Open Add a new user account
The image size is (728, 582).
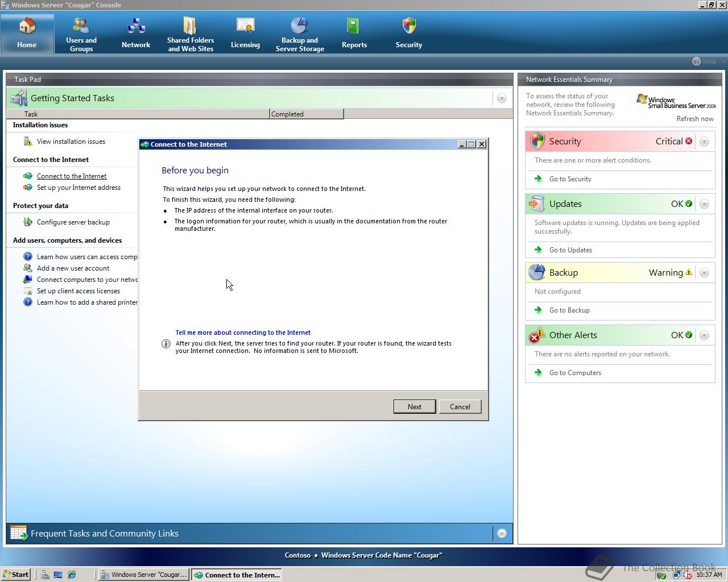(x=73, y=268)
